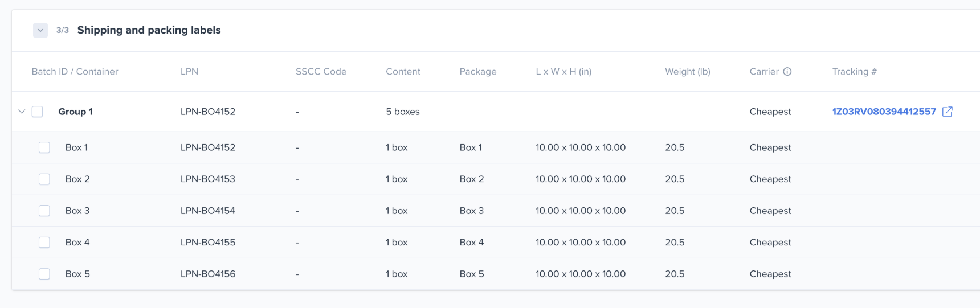Click the Shipping and packing labels heading
Viewport: 980px width, 308px height.
click(x=149, y=30)
